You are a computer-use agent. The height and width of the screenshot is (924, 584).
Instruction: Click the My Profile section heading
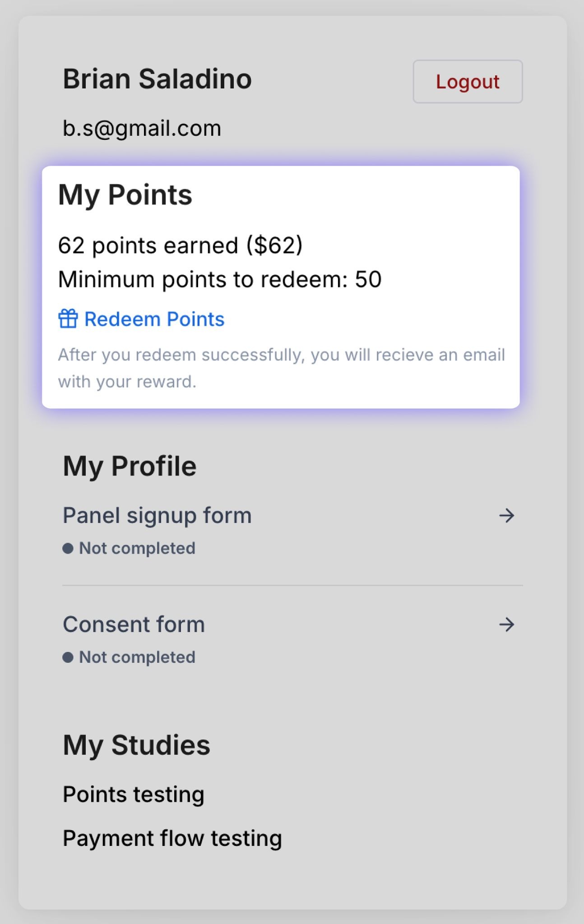[130, 466]
